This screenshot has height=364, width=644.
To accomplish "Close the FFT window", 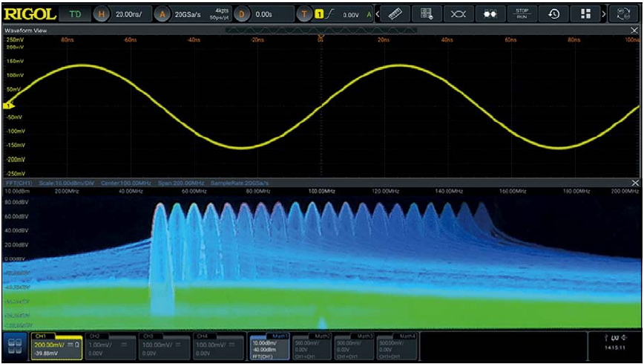I will tap(634, 183).
